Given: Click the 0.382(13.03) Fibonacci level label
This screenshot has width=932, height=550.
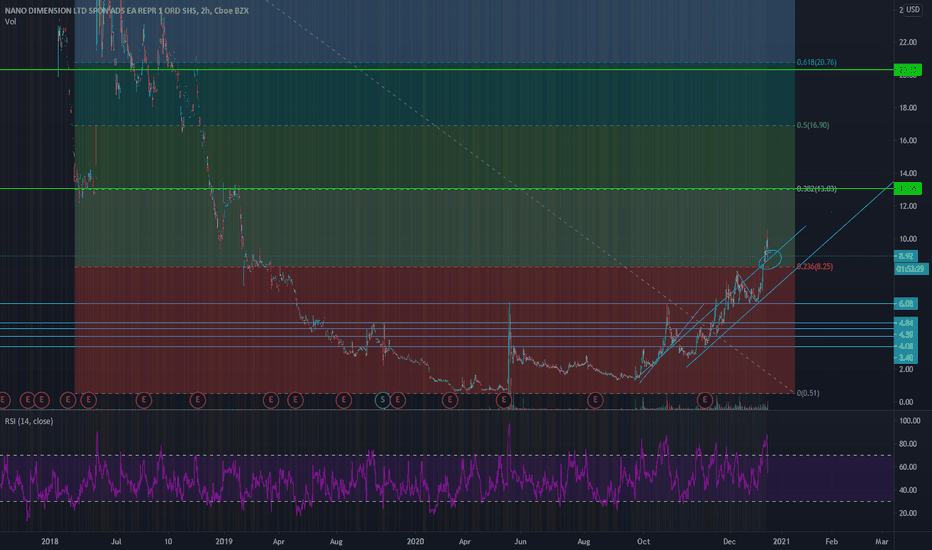Looking at the screenshot, I should 816,188.
